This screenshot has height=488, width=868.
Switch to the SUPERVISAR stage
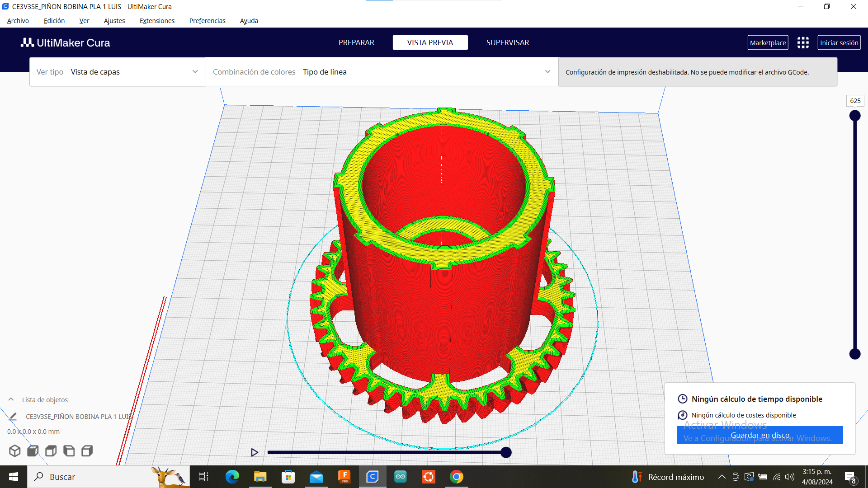508,42
